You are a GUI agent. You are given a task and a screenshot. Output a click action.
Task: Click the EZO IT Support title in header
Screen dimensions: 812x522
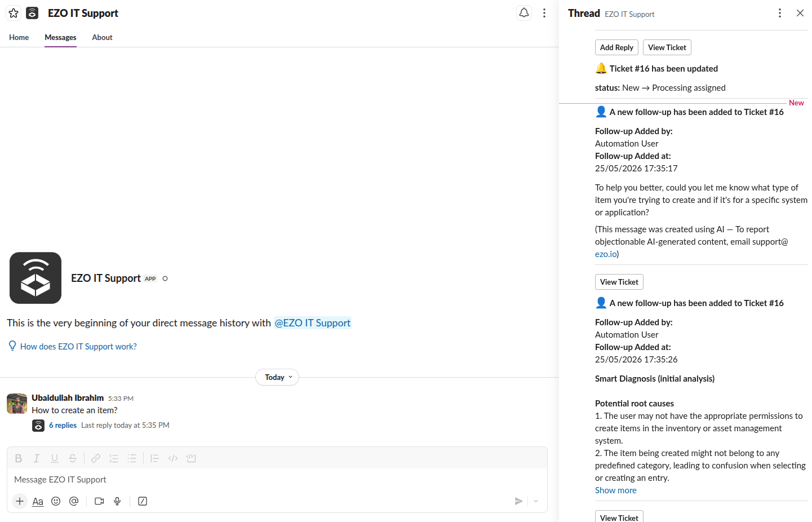pos(83,13)
